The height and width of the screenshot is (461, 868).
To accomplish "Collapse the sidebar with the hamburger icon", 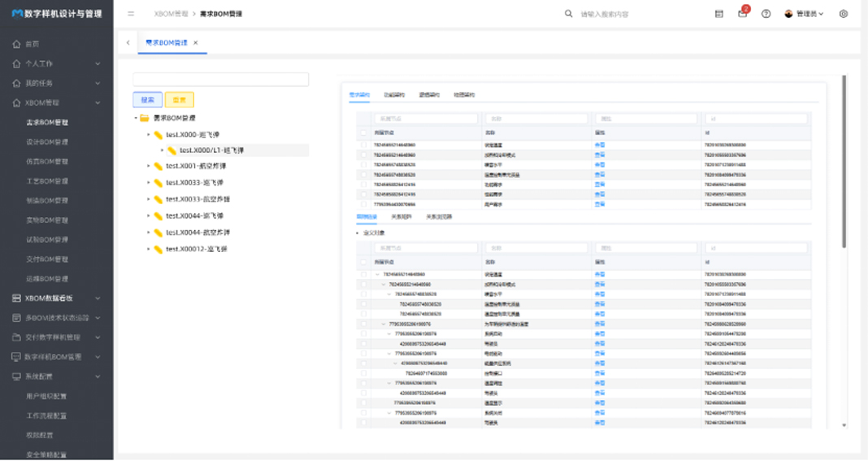I will click(131, 14).
